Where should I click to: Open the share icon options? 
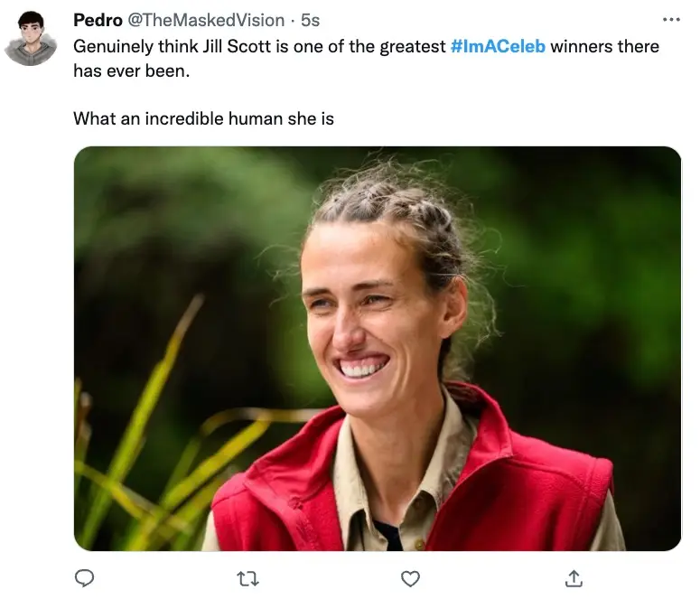(x=573, y=577)
